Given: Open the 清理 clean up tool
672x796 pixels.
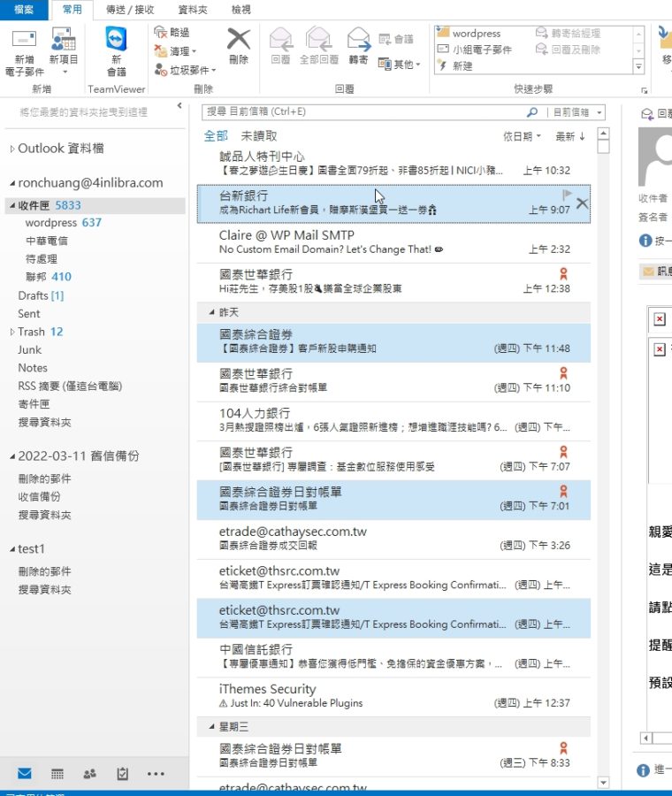Looking at the screenshot, I should (175, 51).
